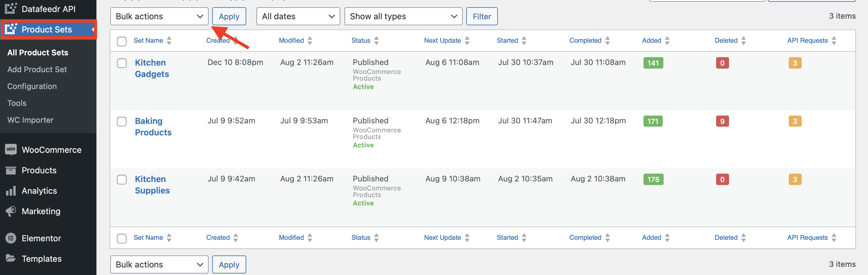Screen dimensions: 868x275
Task: Open WooCommerce via its Woo icon
Action: coord(11,149)
